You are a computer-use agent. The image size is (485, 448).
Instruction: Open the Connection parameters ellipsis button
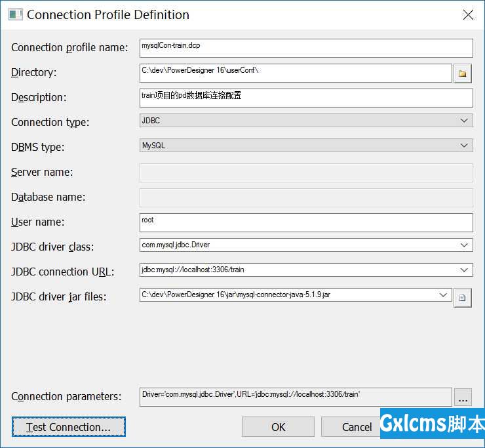pyautogui.click(x=463, y=397)
